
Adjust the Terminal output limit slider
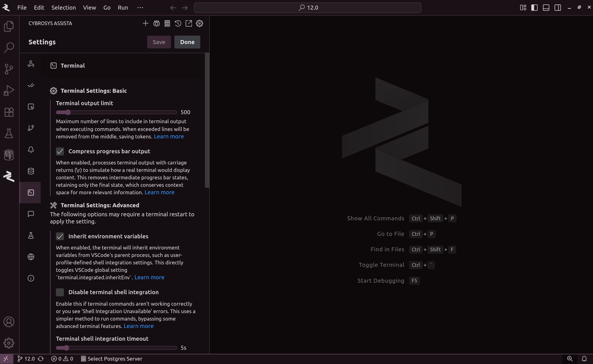(116, 112)
